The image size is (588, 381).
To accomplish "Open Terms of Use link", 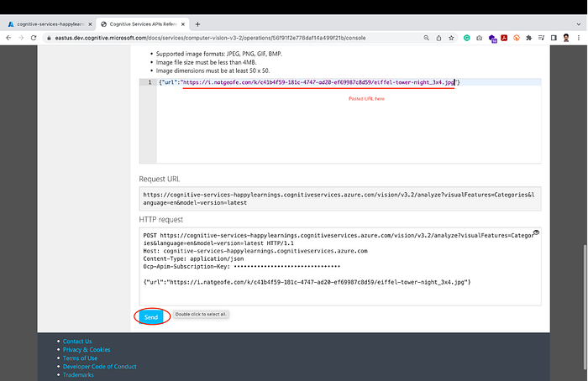I will [x=81, y=358].
